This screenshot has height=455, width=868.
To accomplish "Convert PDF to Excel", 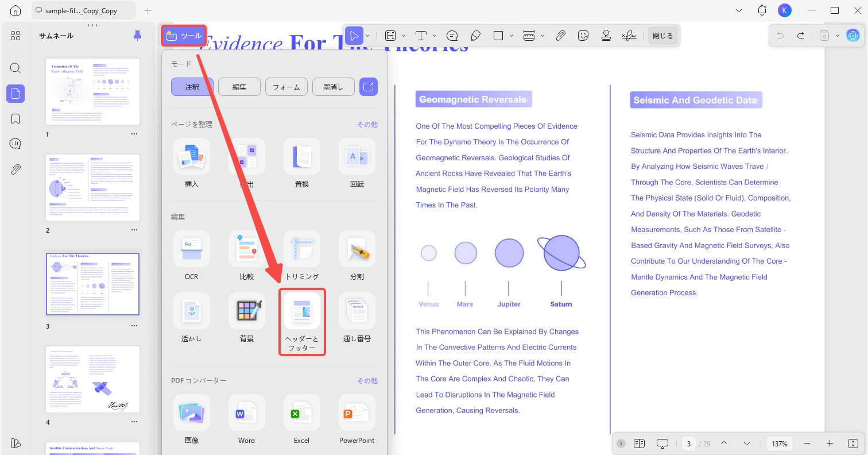I will pos(302,420).
